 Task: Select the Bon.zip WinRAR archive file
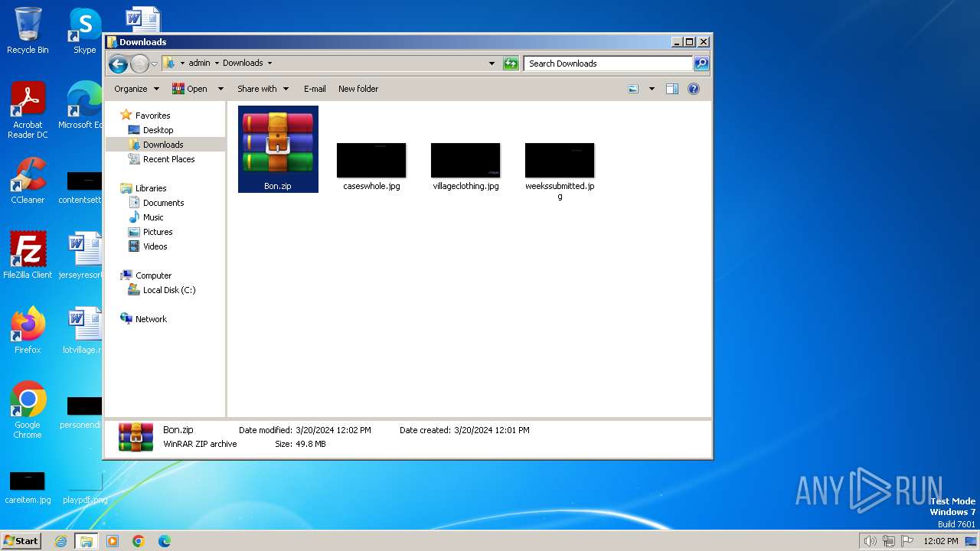coord(278,149)
